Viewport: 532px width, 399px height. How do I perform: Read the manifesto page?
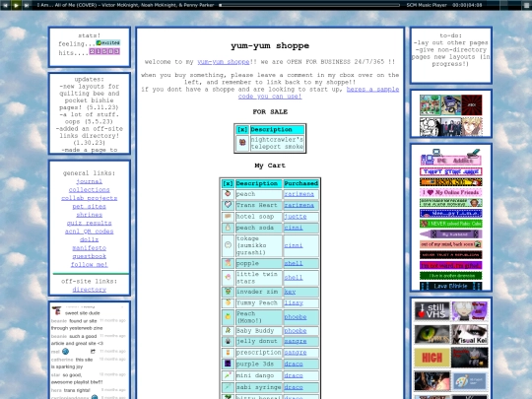tap(90, 247)
